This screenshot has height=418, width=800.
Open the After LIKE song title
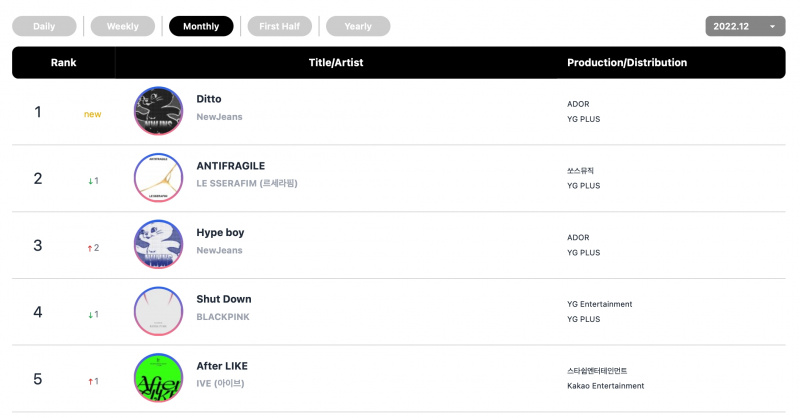click(222, 366)
